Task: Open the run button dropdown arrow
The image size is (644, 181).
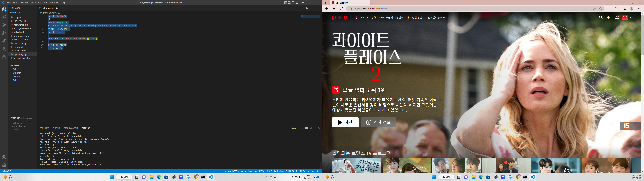Action: pos(310,8)
